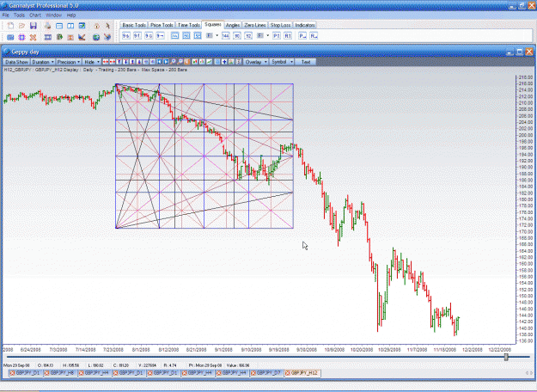Switch to the Stop Loss tab
537x392 pixels.
[280, 25]
